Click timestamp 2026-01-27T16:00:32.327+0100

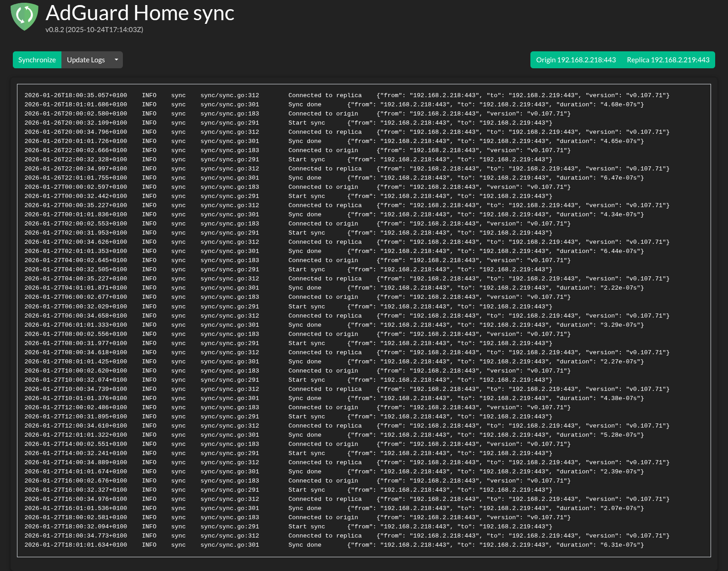pos(76,490)
